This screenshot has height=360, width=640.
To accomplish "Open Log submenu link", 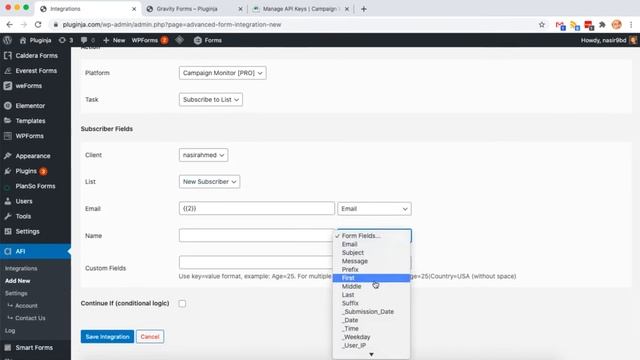I will tap(10, 331).
